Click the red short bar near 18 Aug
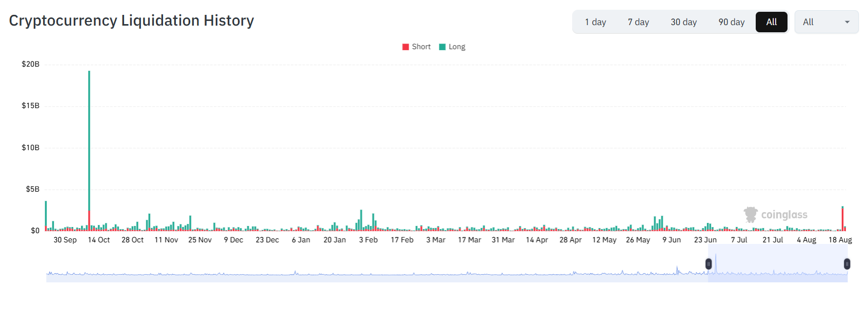This screenshot has width=868, height=309. 842,220
